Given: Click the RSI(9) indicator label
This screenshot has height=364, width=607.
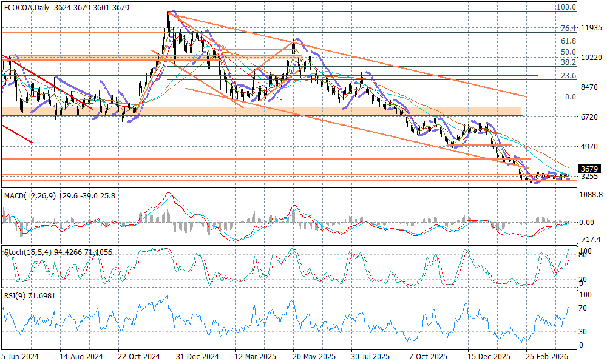Looking at the screenshot, I should [14, 294].
